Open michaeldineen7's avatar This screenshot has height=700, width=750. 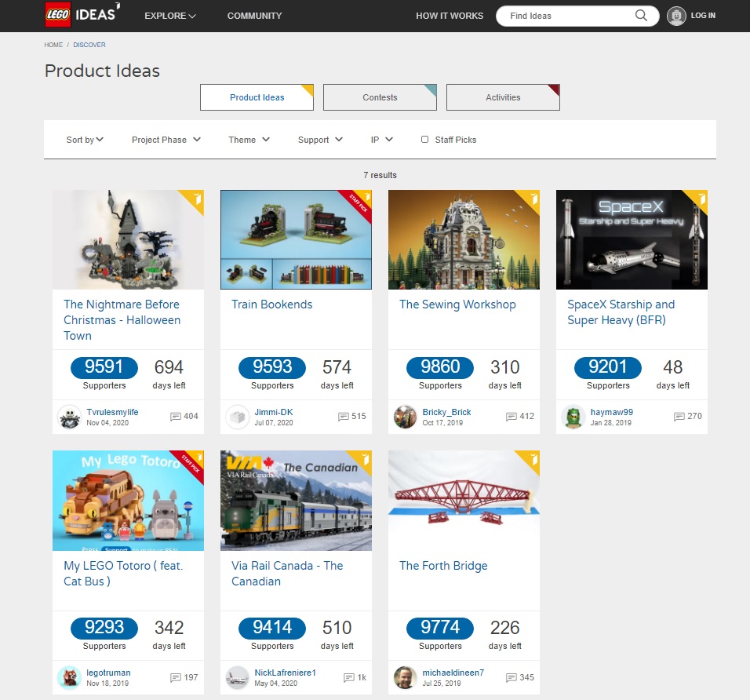[x=405, y=677]
